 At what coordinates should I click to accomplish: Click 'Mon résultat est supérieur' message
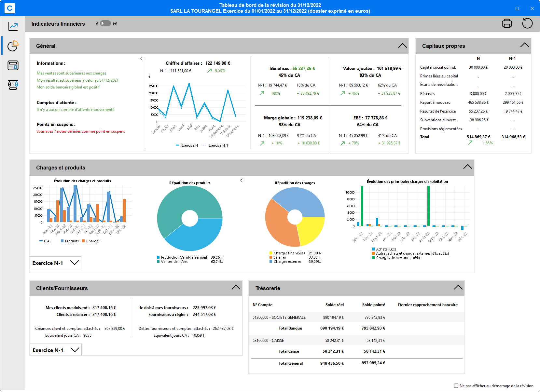(77, 80)
